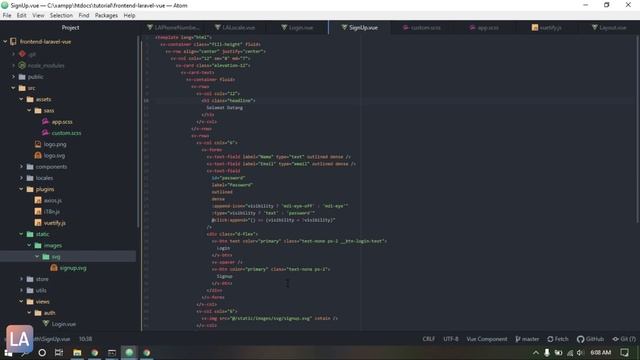Switch to the Layout.vue tab
The width and height of the screenshot is (640, 360).
pos(609,27)
